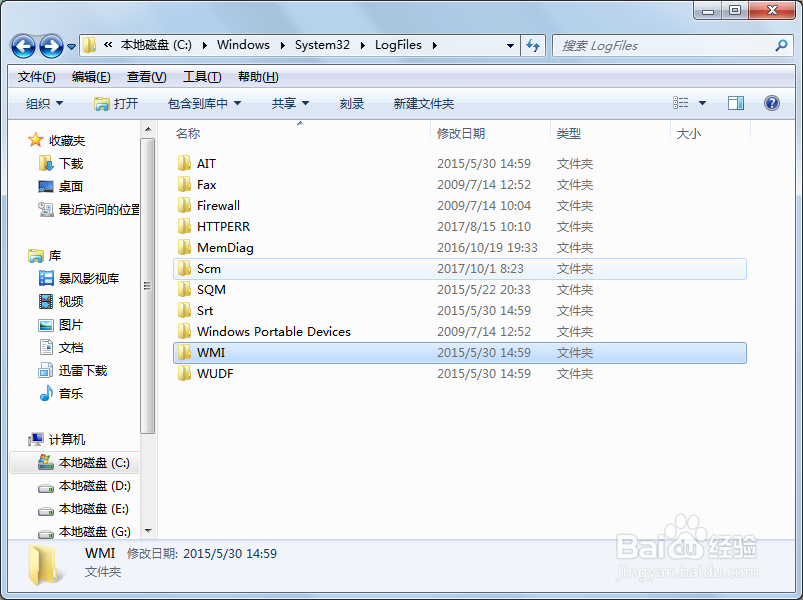The image size is (803, 600).
Task: Click the blue help icon
Action: (772, 103)
